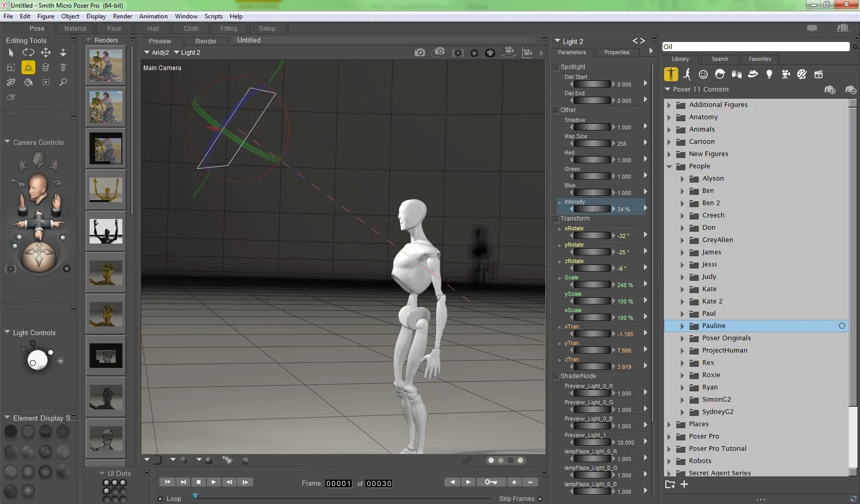Open the Andy2 figure selector dropdown
The height and width of the screenshot is (504, 860).
[157, 53]
